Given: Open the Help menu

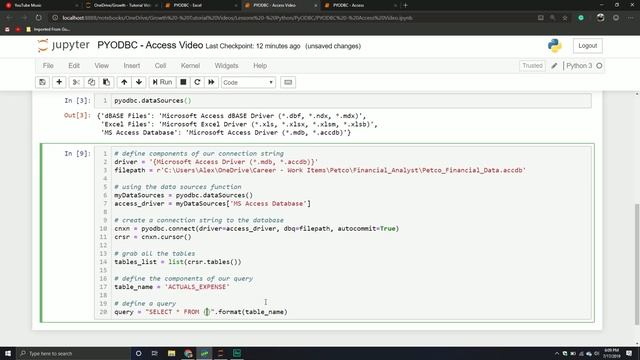Looking at the screenshot, I should (x=260, y=66).
